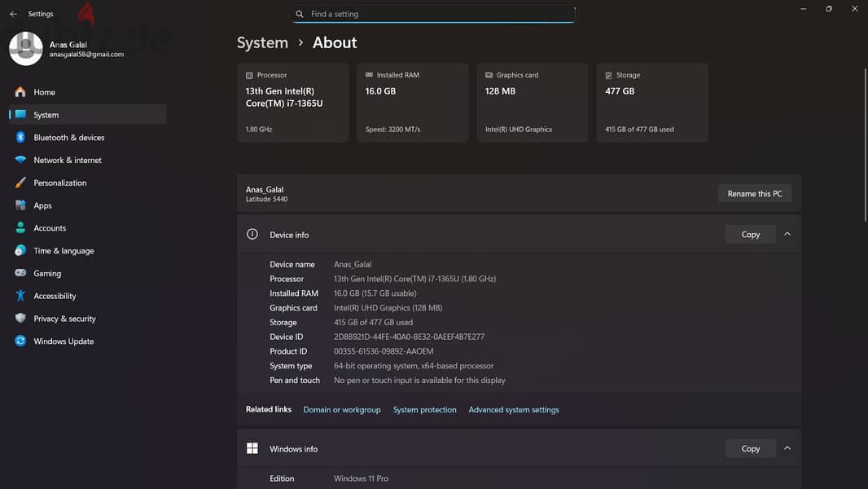Screen dimensions: 868x489
Task: Go to Bluetooth & devices settings
Action: tap(87, 138)
